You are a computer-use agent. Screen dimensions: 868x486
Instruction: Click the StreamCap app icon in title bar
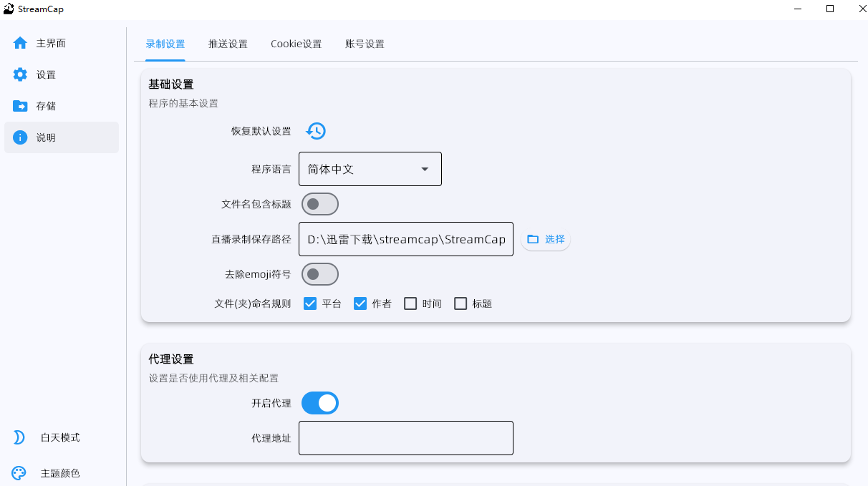point(9,9)
